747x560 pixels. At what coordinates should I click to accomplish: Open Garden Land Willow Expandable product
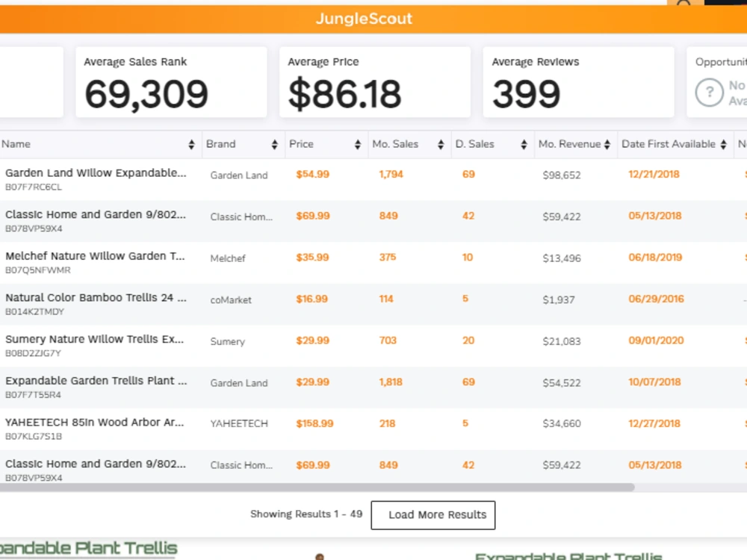click(x=96, y=173)
